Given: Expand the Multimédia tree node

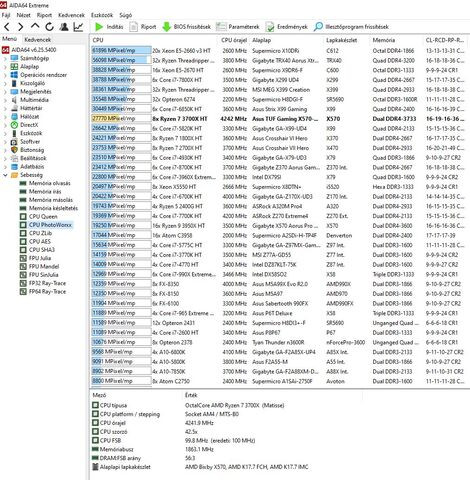Looking at the screenshot, I should 5,100.
